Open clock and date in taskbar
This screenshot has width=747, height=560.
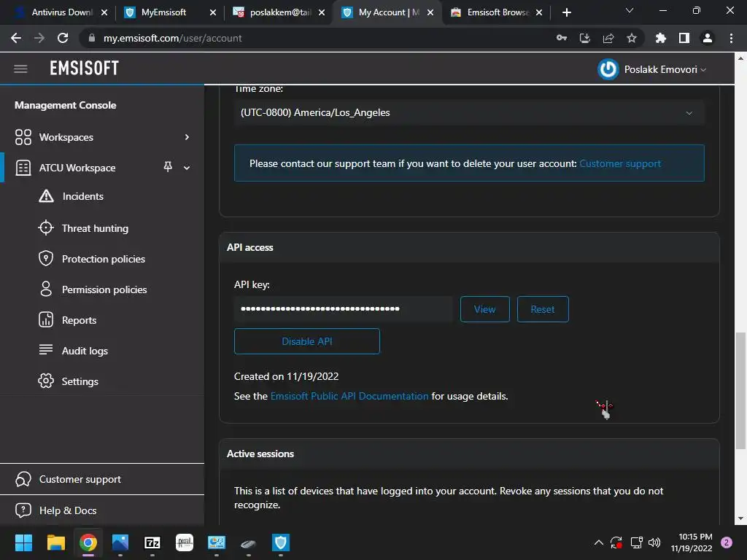692,542
